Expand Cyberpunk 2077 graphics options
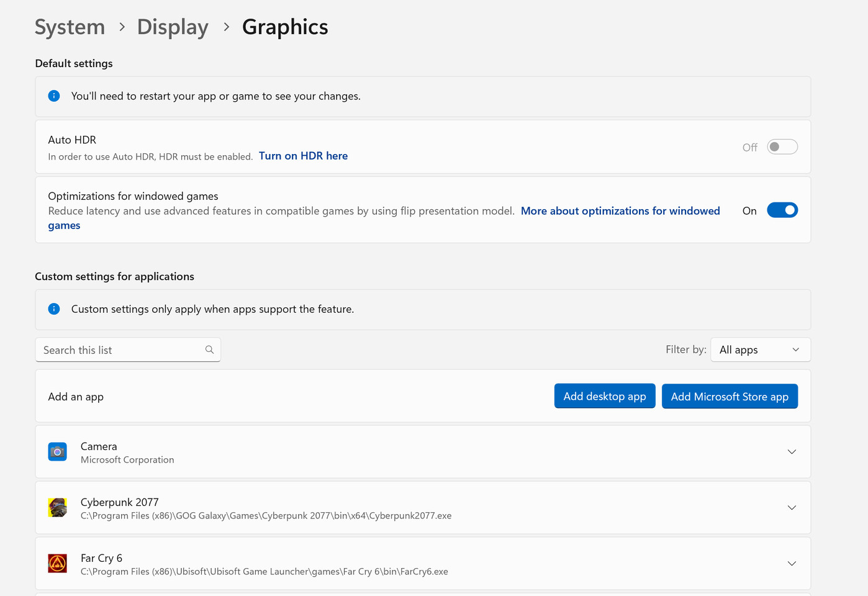Screen dimensions: 868x596 click(x=792, y=508)
